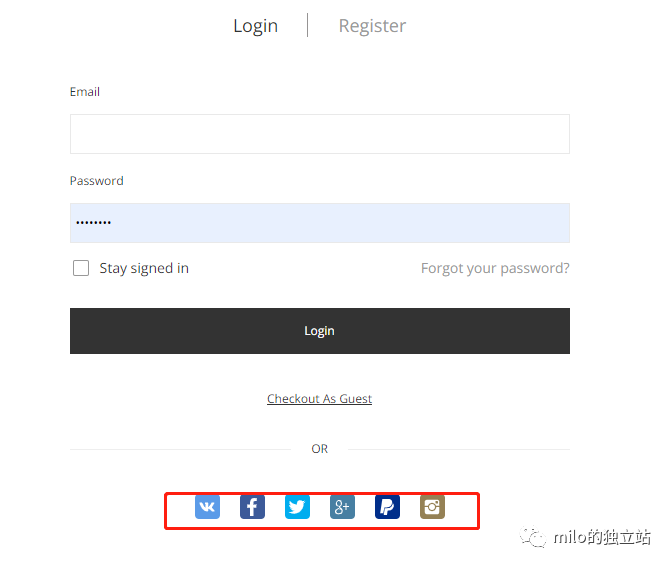Focus the Email input field
Screen dimensions: 672x567
coord(320,134)
